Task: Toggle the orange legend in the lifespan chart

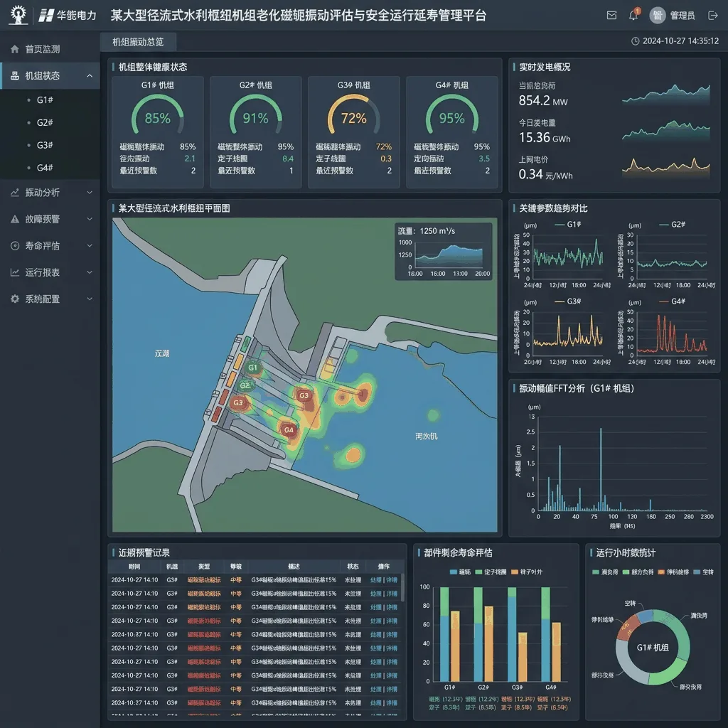Action: (x=527, y=572)
